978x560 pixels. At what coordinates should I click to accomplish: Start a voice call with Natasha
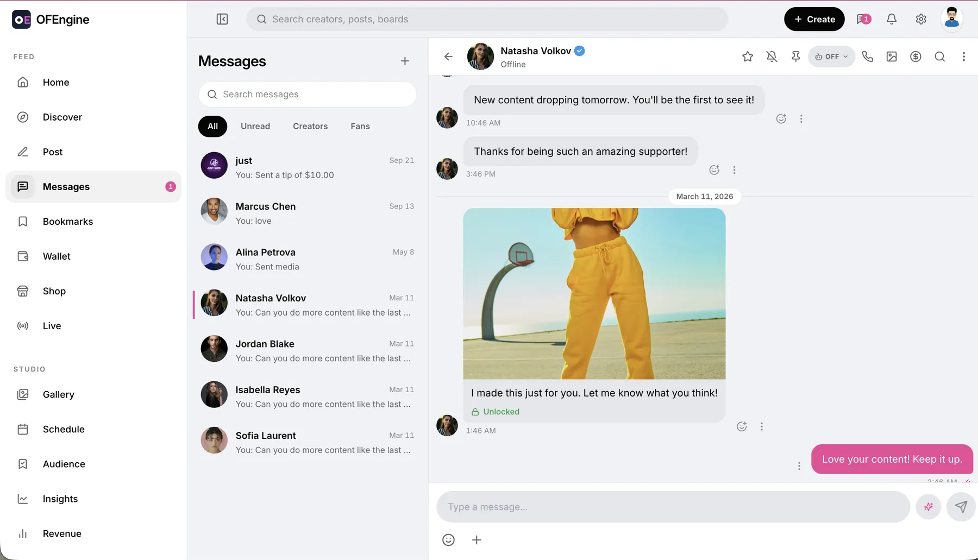point(868,56)
